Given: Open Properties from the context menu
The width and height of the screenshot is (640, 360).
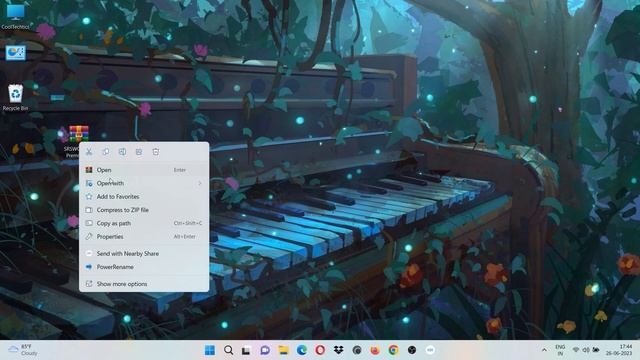Looking at the screenshot, I should tap(144, 237).
